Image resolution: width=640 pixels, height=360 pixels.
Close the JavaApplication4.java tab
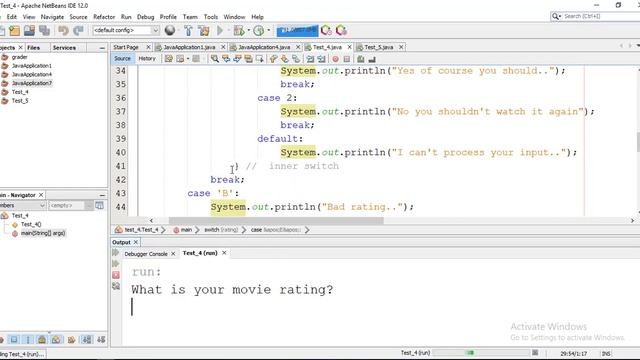[x=298, y=47]
